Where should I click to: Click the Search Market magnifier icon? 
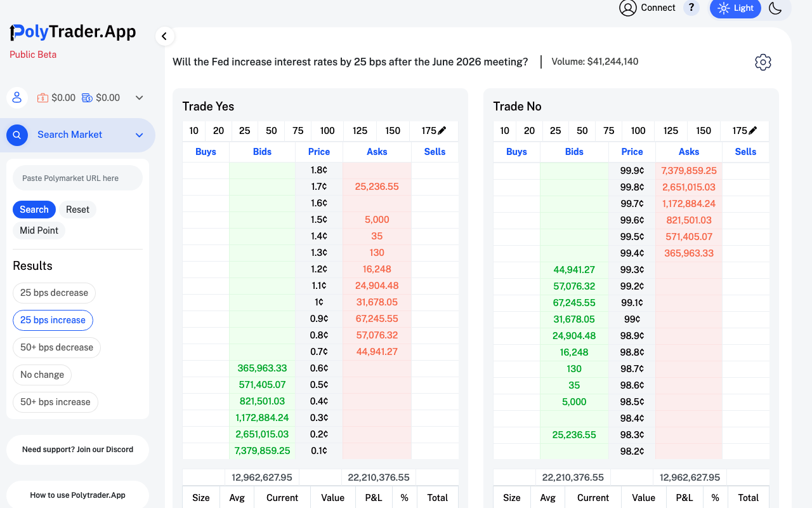tap(17, 135)
